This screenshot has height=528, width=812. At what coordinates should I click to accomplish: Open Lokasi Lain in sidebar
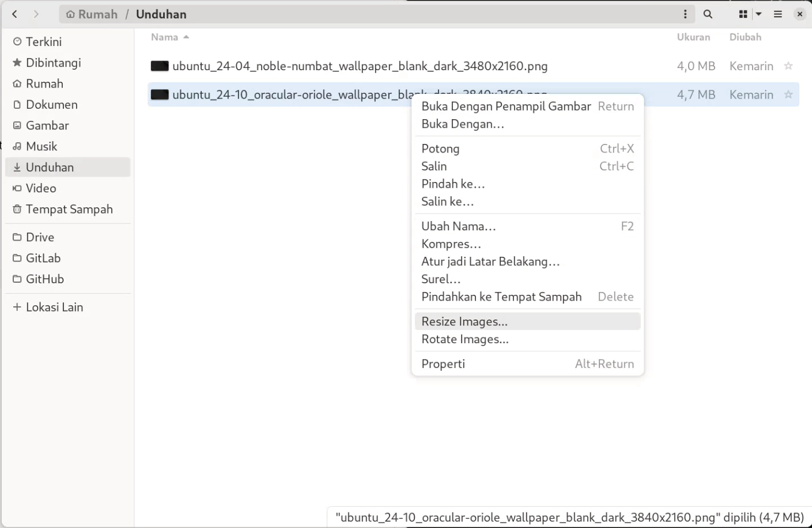[54, 307]
